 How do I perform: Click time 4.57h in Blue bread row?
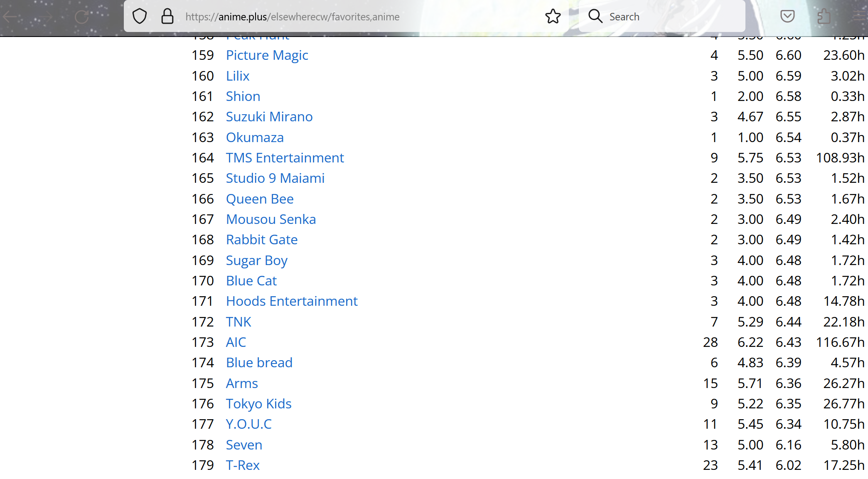click(848, 363)
